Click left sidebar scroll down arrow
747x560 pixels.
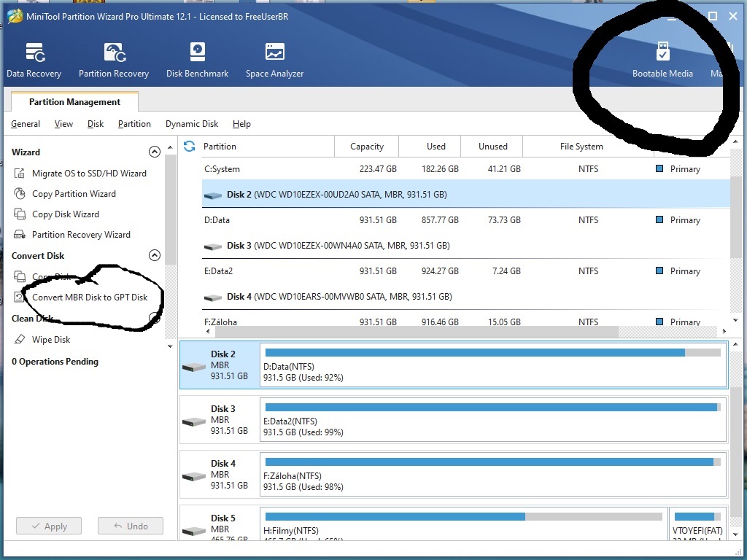[170, 346]
